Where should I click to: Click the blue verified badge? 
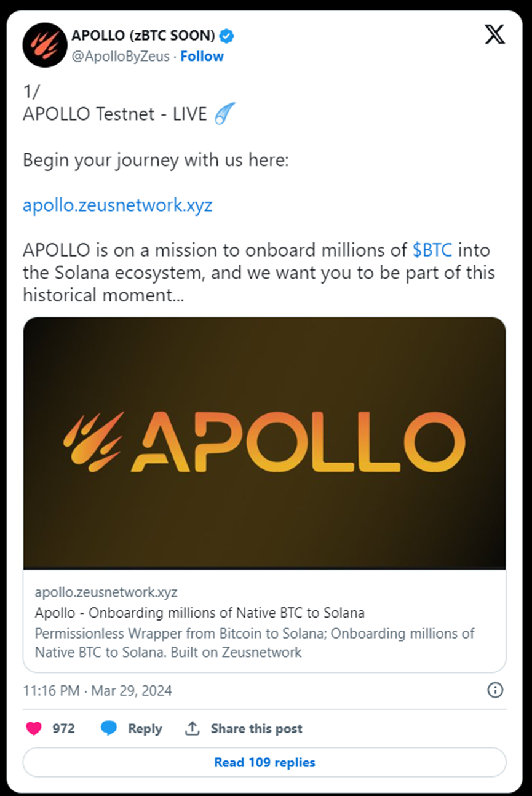point(227,36)
